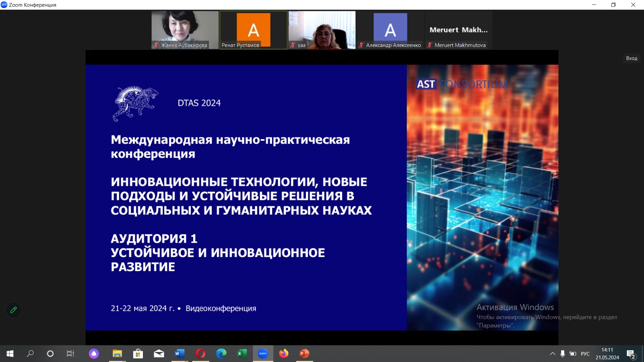Open the Windows Start menu
This screenshot has height=362, width=644.
point(10,354)
